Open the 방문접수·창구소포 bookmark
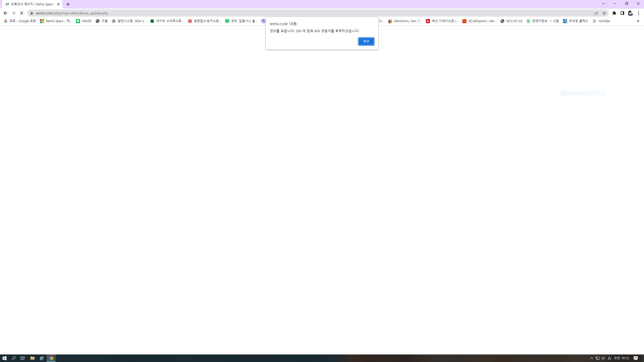644x362 pixels. [205, 21]
